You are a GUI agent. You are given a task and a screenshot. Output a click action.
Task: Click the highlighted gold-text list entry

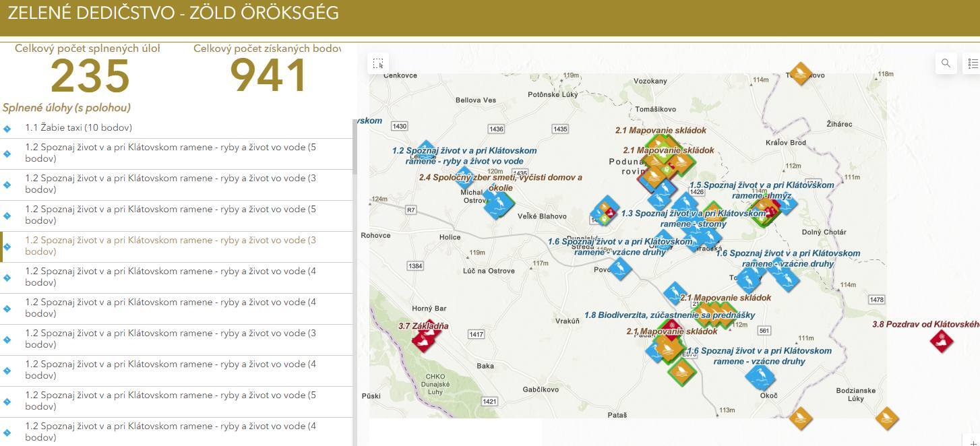[170, 246]
